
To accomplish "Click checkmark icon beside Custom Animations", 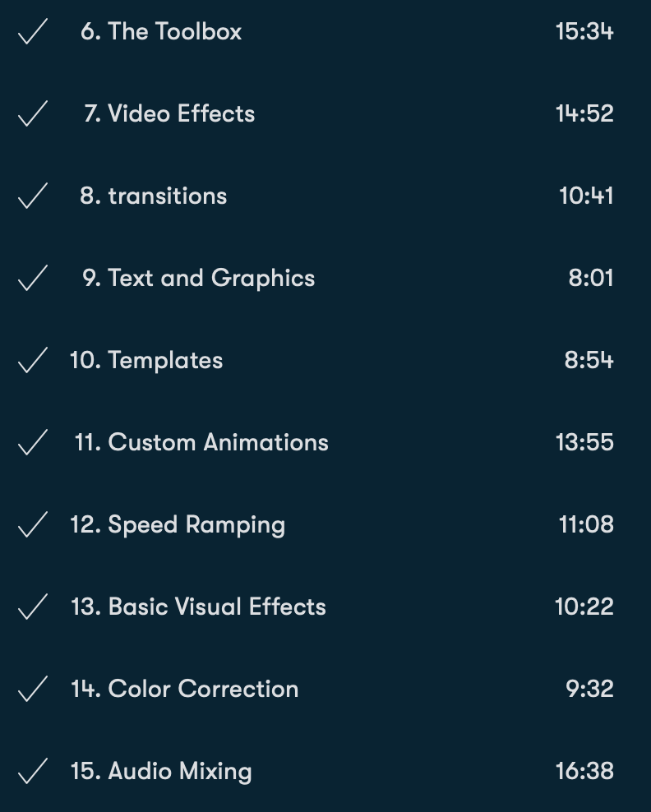I will (33, 442).
